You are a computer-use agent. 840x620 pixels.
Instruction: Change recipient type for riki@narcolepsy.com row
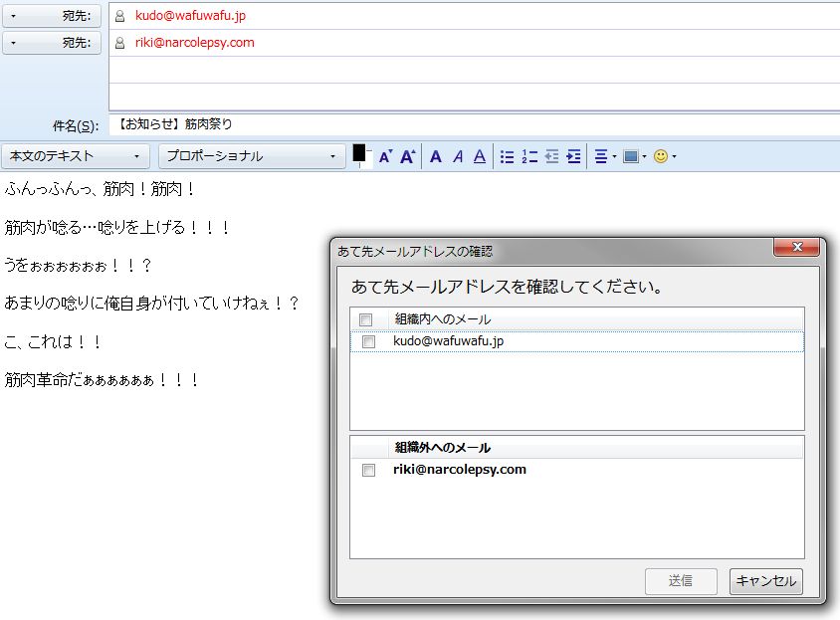52,43
